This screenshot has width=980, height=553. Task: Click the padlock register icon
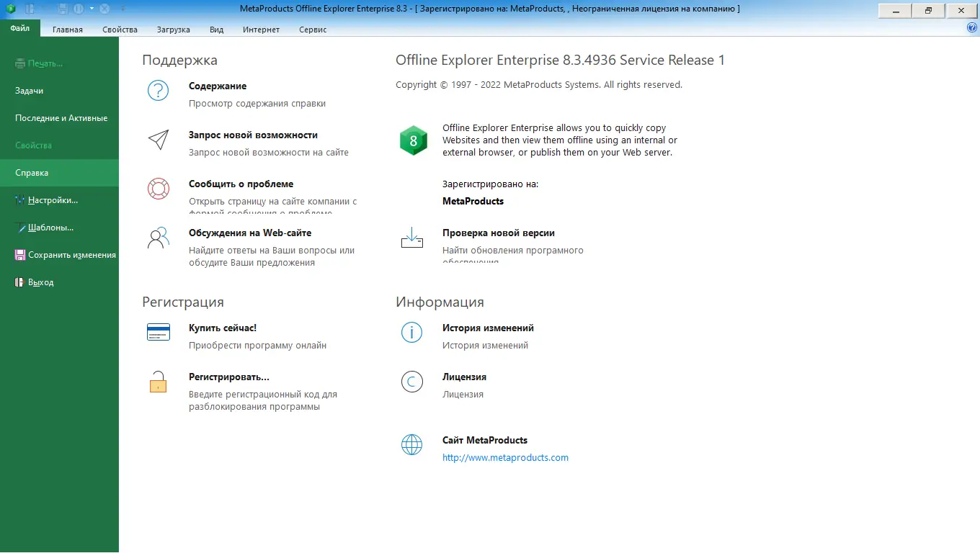tap(158, 382)
